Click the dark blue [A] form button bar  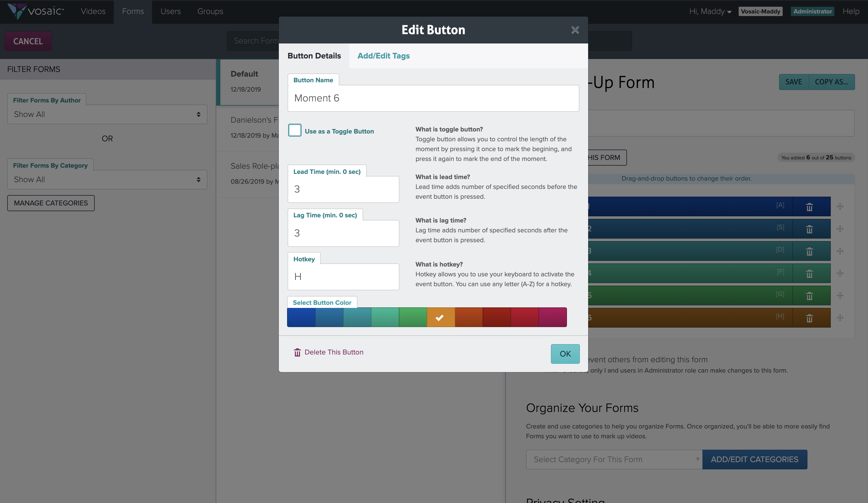point(690,206)
